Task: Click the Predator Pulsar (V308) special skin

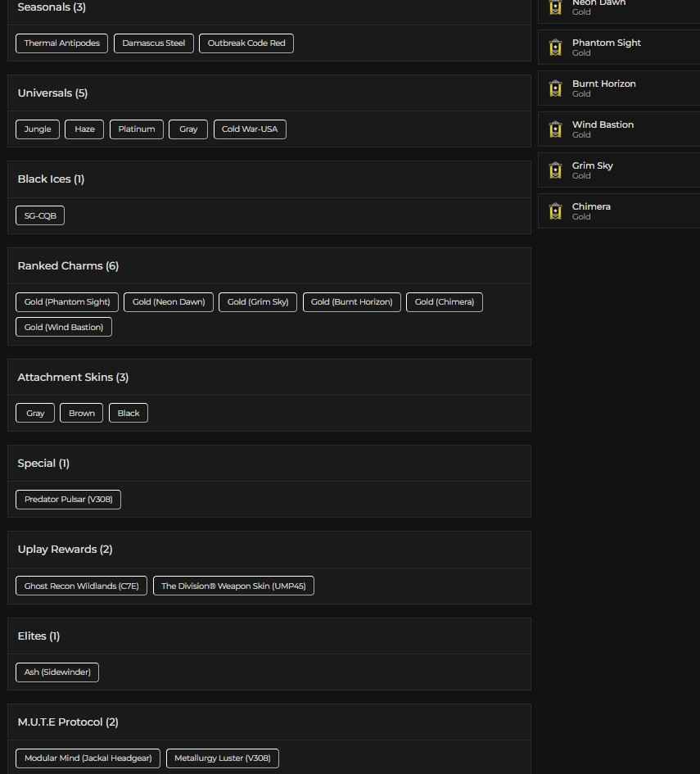Action: (68, 499)
